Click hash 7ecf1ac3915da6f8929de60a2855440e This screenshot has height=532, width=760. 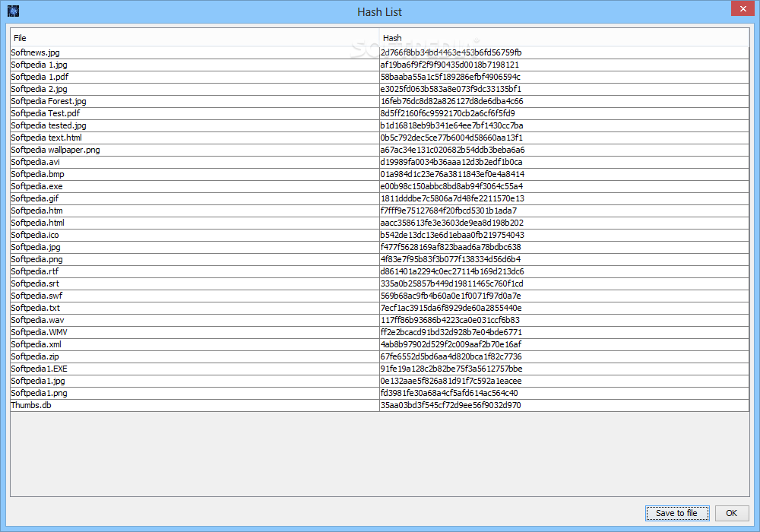[451, 308]
